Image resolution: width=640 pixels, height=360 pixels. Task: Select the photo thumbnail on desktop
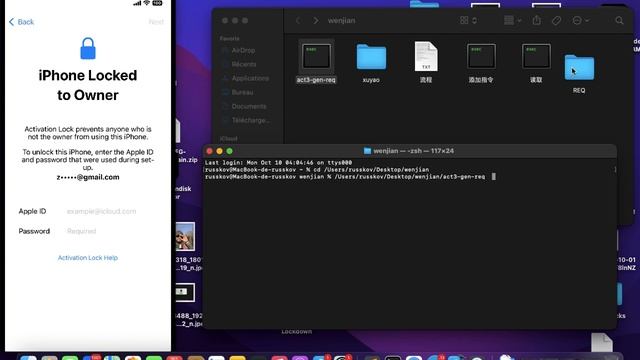(x=185, y=236)
